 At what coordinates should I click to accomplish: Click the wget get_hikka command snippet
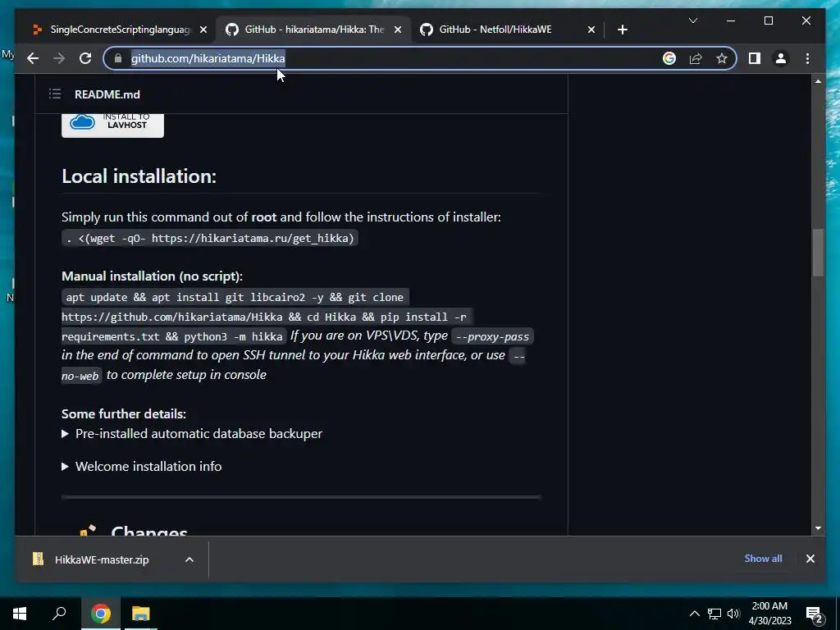210,238
